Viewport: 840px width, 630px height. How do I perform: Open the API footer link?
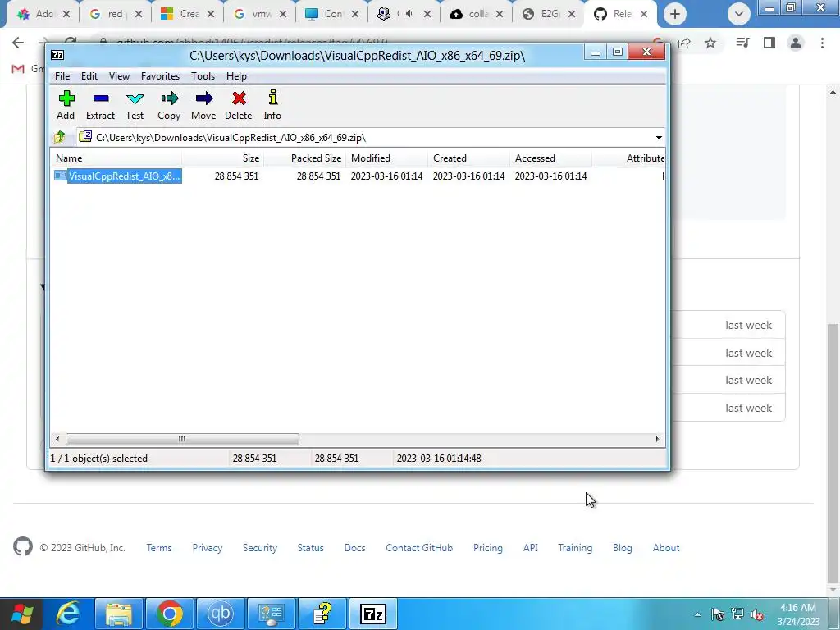pos(531,547)
